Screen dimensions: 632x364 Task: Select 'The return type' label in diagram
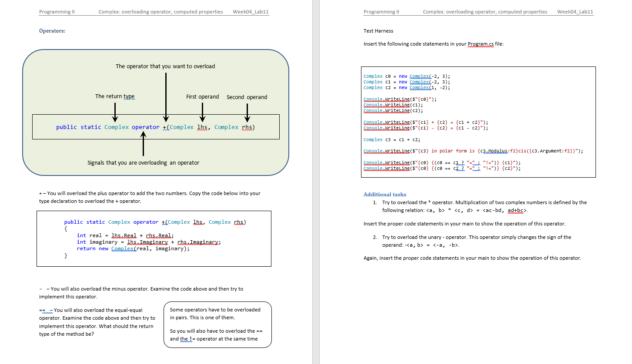click(115, 96)
